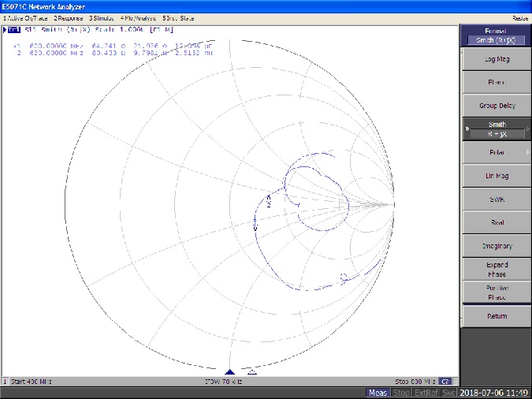The width and height of the screenshot is (532, 399).
Task: Click the ExtRef status indicator
Action: click(426, 393)
